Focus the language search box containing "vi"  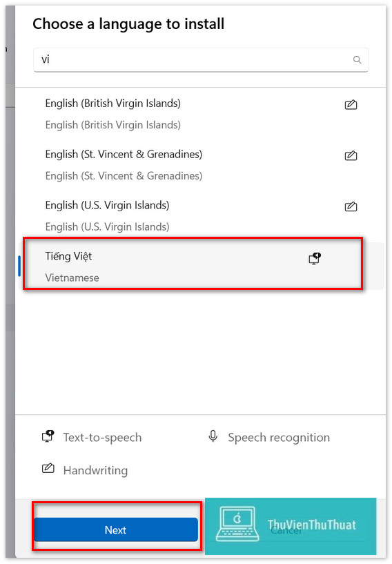point(201,59)
